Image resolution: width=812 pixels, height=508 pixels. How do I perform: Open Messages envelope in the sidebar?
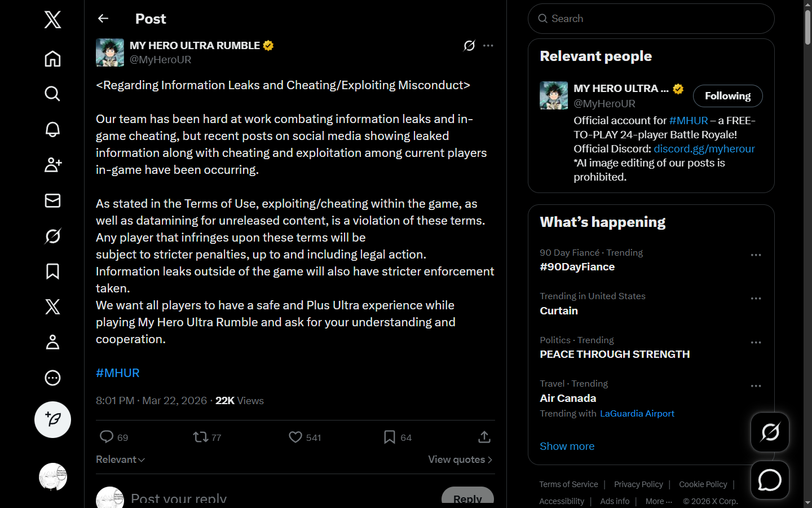tap(52, 200)
